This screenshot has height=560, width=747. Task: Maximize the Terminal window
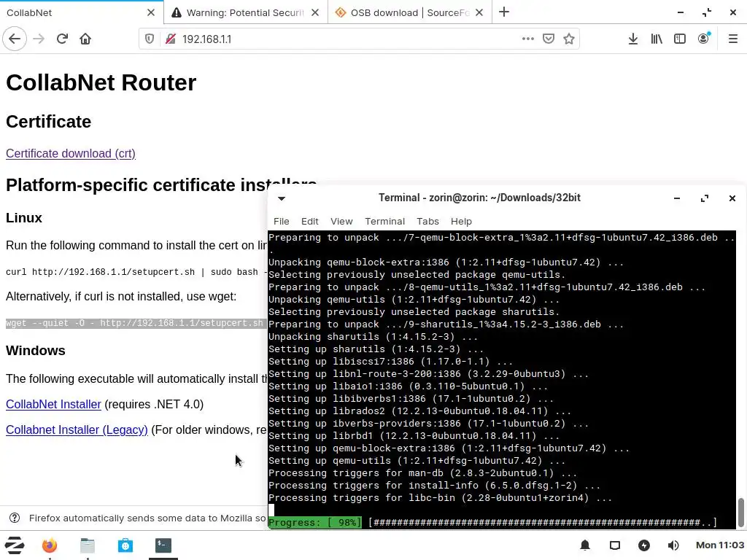[705, 198]
